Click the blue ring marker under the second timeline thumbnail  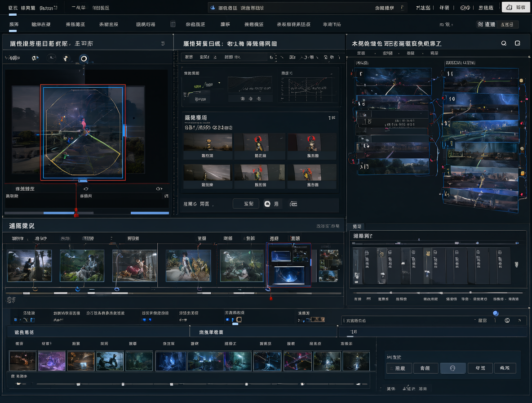click(x=78, y=289)
